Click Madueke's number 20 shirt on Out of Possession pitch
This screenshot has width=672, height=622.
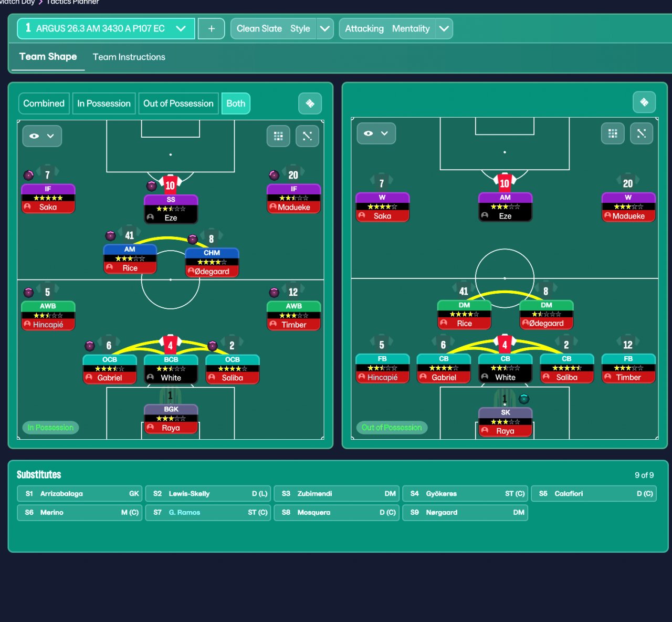tap(628, 183)
